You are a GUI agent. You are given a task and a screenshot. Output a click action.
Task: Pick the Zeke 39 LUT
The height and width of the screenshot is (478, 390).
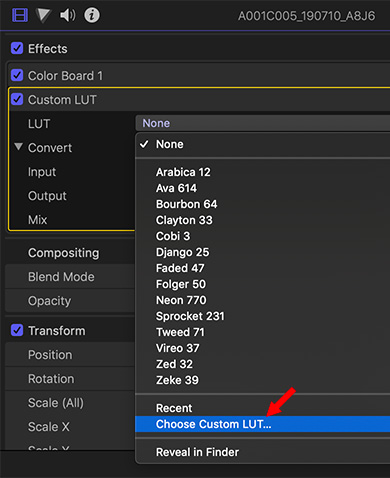coord(263,380)
